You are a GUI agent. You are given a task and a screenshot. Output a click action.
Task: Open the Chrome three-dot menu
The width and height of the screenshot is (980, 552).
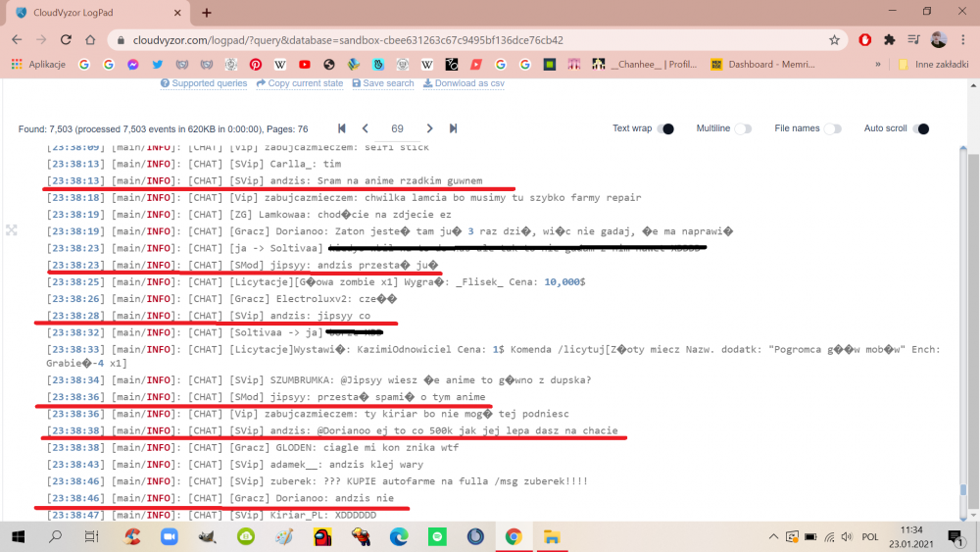tap(964, 40)
